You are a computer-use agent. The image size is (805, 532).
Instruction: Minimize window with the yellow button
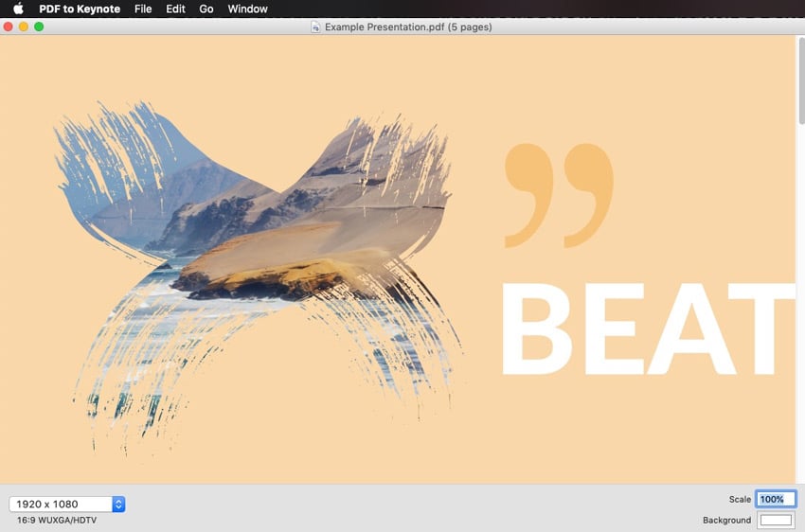tap(24, 27)
